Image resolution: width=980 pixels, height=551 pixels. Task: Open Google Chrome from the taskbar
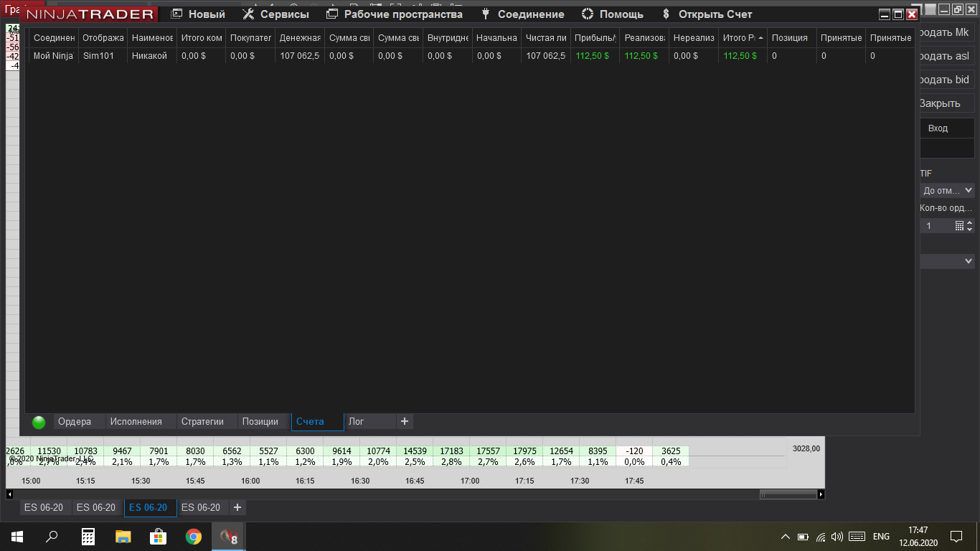click(194, 536)
